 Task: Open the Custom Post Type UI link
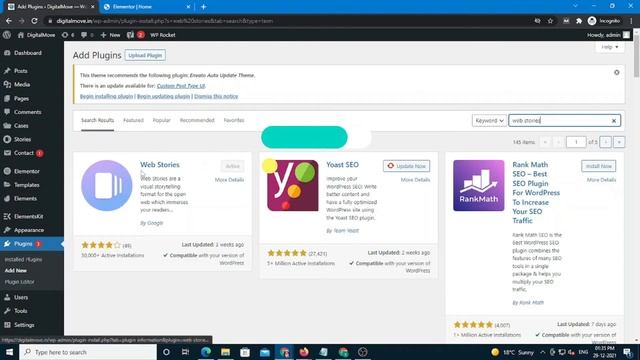coord(181,86)
